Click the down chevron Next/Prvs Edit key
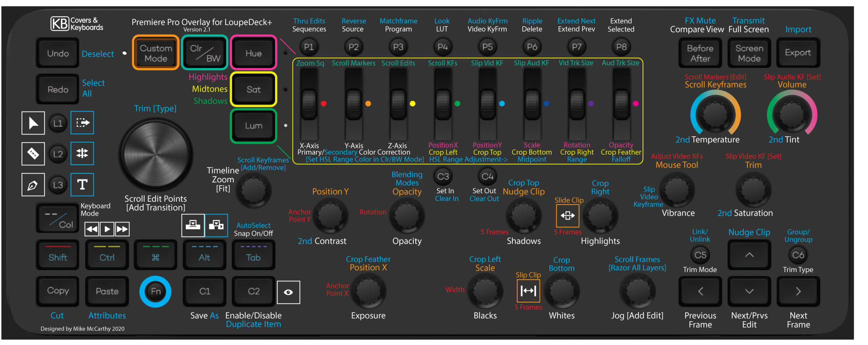This screenshot has height=345, width=868. click(x=749, y=291)
